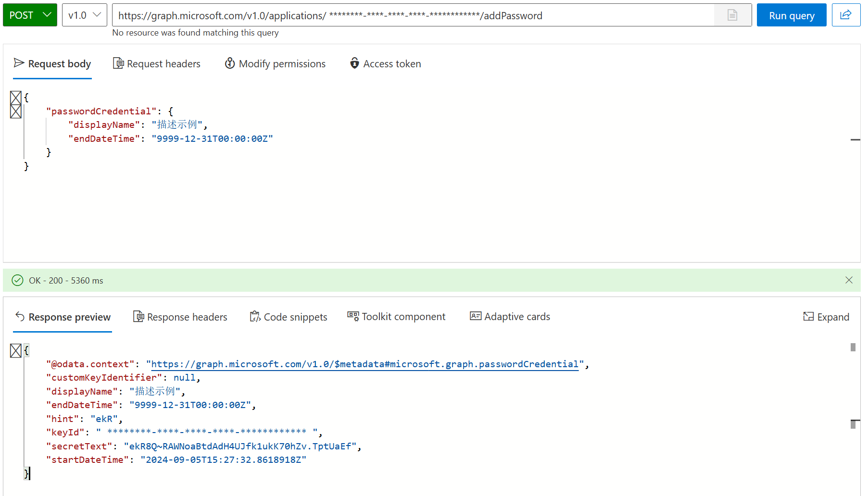Image resolution: width=868 pixels, height=496 pixels.
Task: Click the Toolkit component icon
Action: (x=353, y=316)
